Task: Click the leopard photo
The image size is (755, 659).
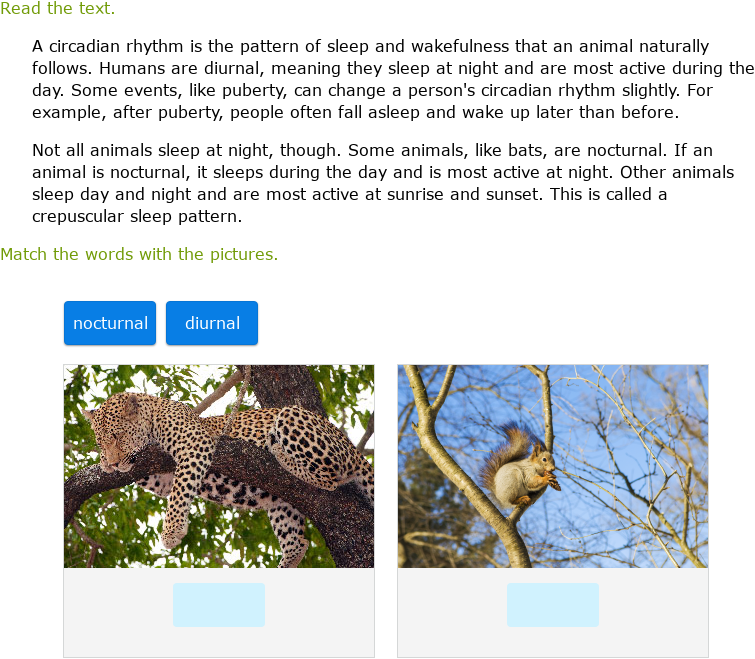Action: [x=219, y=466]
